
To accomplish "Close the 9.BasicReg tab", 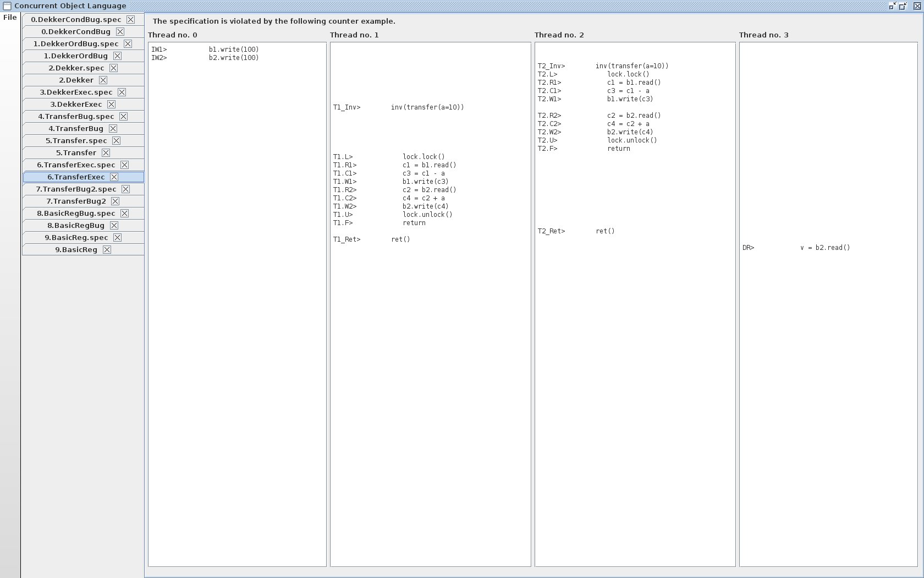I will pos(107,249).
